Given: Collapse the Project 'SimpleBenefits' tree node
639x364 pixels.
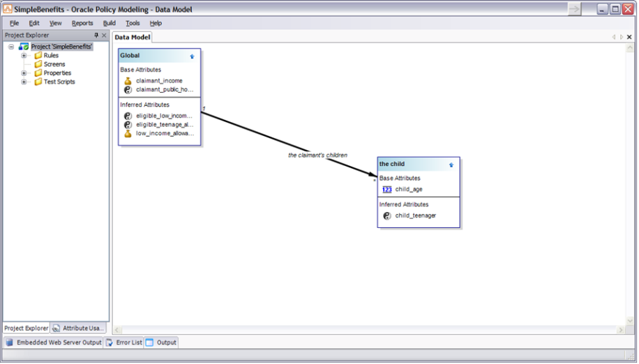Looking at the screenshot, I should [11, 47].
